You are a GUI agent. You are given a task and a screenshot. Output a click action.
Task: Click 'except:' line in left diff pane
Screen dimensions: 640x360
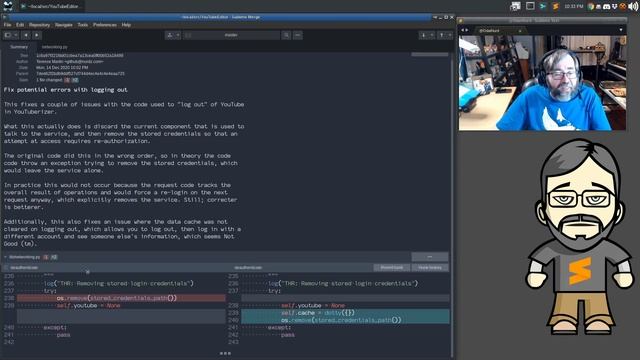pyautogui.click(x=55, y=327)
